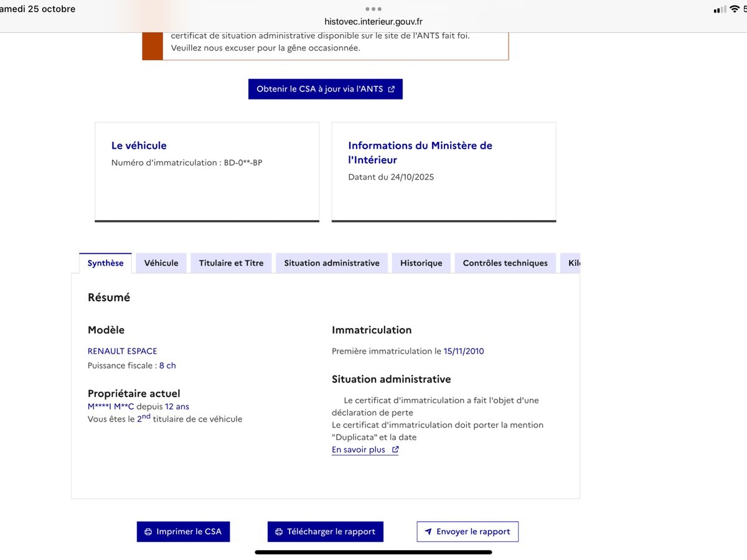
Task: Tap the histovec.interieur.gouv.fr address bar
Action: point(374,22)
